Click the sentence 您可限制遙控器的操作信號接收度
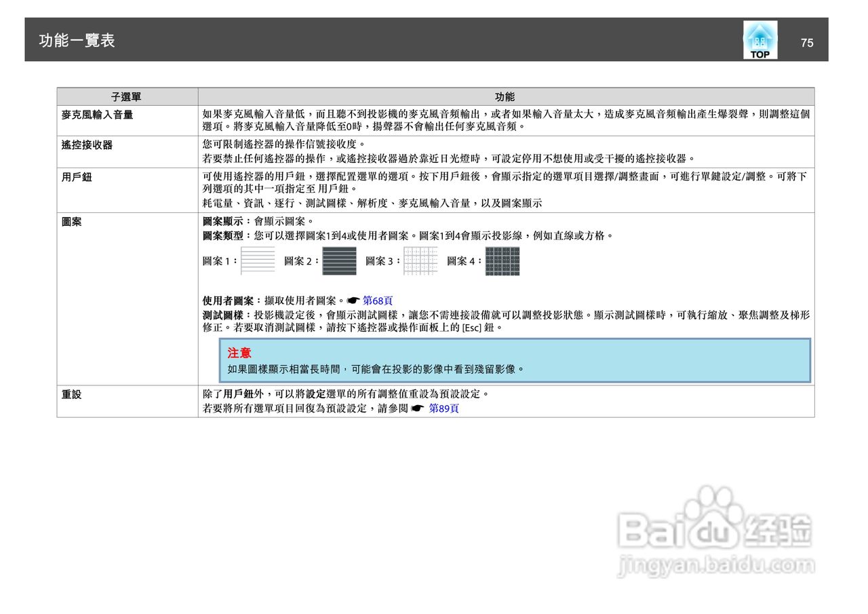The image size is (868, 614). tap(284, 145)
